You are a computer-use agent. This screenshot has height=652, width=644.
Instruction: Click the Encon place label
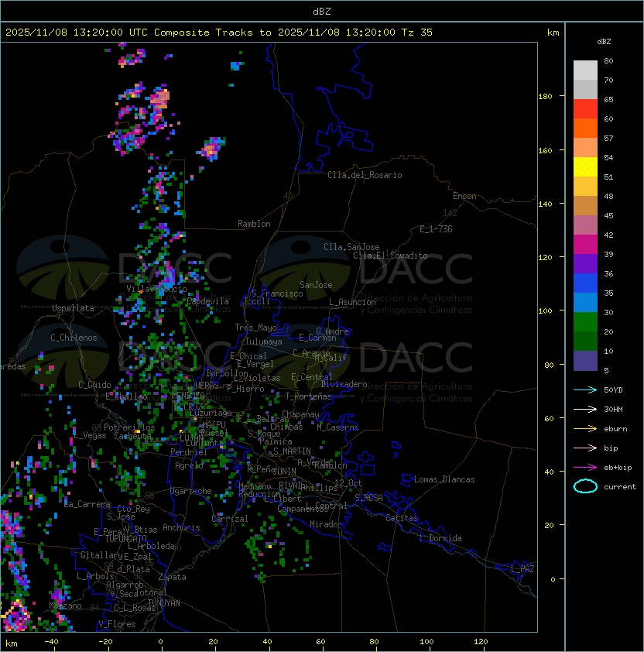(464, 196)
